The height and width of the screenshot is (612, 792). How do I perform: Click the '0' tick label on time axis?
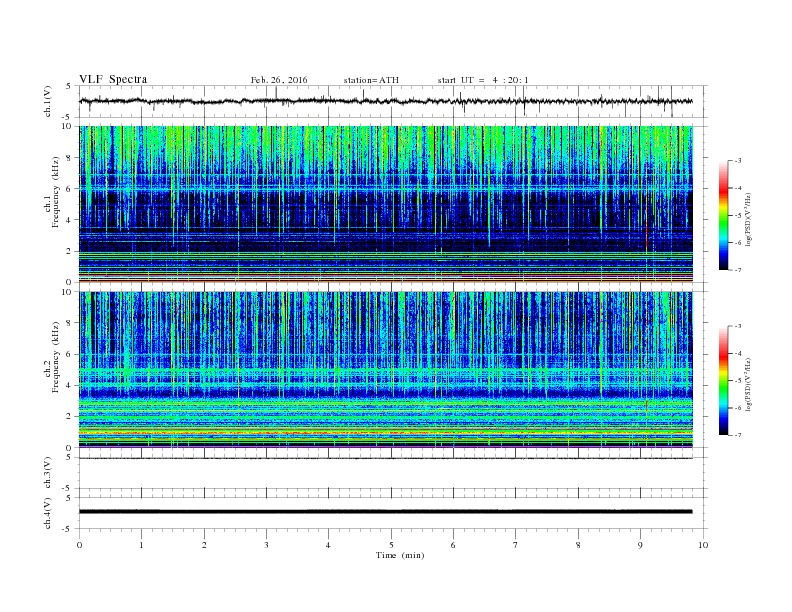tap(79, 545)
